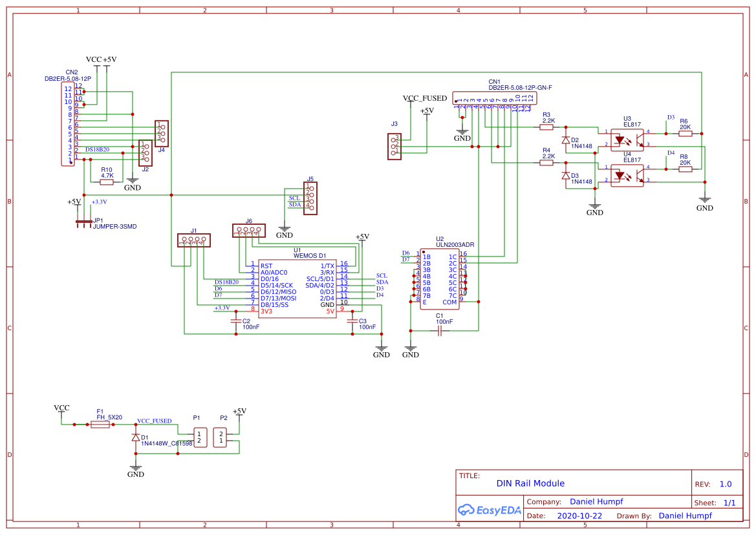Select the 'VCC_FUSED' power label above J3
This screenshot has width=756, height=535.
[425, 98]
